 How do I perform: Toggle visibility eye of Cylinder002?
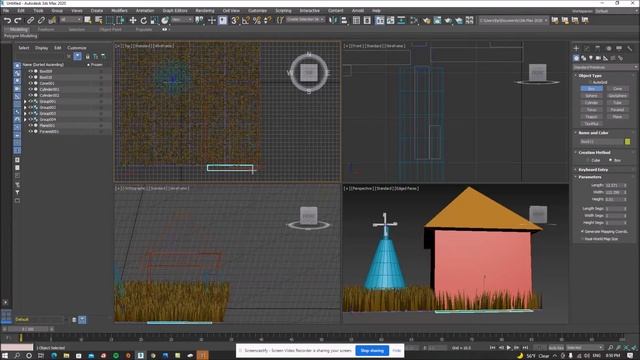pyautogui.click(x=30, y=96)
